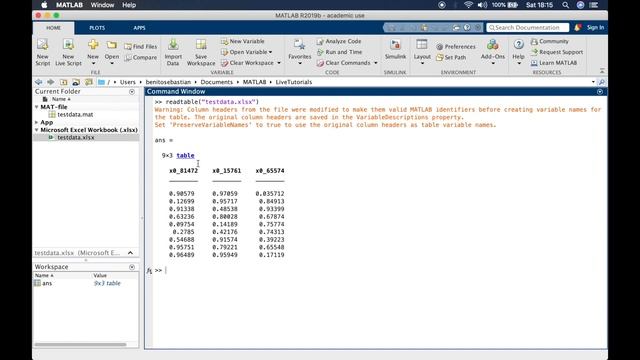Image resolution: width=640 pixels, height=360 pixels.
Task: Click the table hyperlink in output
Action: 185,156
